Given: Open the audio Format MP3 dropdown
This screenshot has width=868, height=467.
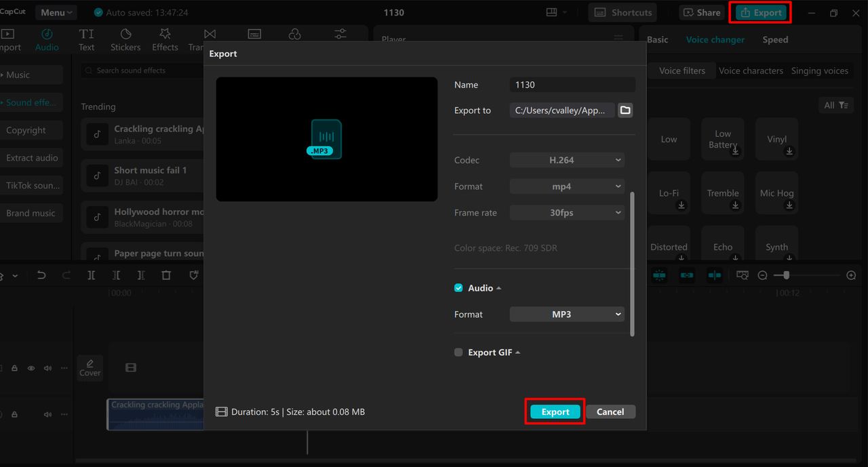Looking at the screenshot, I should [567, 314].
